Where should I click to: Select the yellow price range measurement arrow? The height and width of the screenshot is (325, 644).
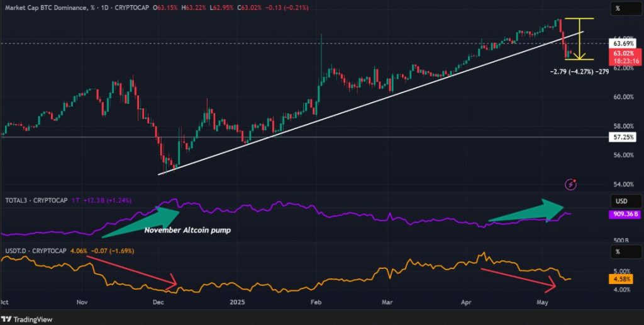click(579, 39)
